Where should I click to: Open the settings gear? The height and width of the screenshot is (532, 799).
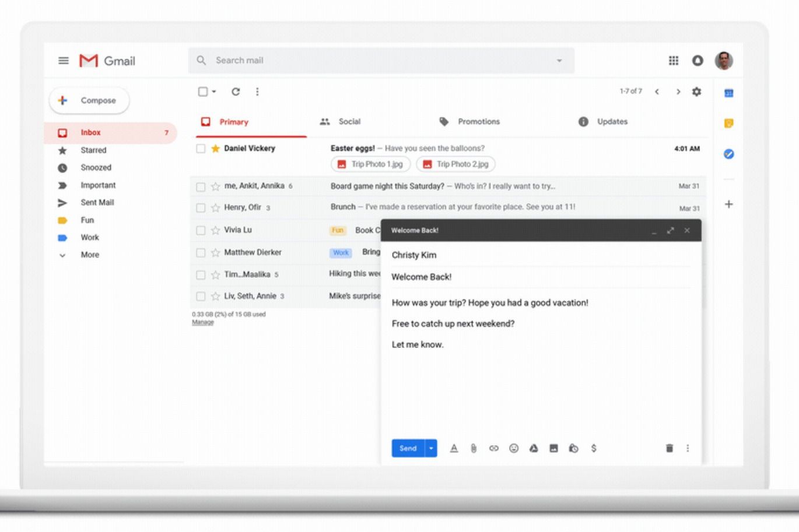point(696,91)
